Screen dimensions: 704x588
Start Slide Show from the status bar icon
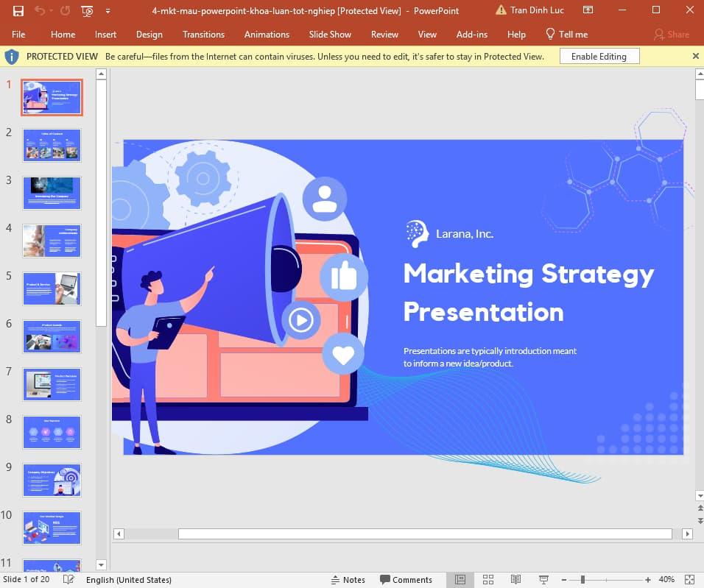(x=543, y=579)
